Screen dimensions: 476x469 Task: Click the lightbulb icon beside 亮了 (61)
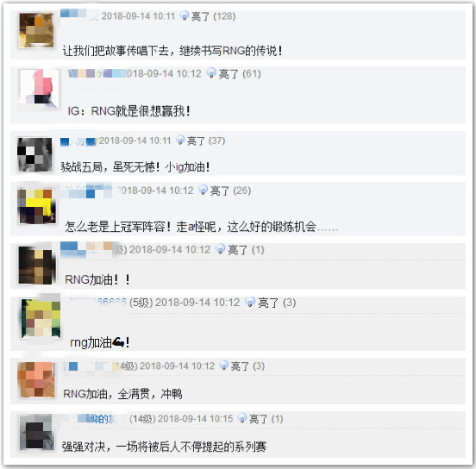tap(211, 73)
